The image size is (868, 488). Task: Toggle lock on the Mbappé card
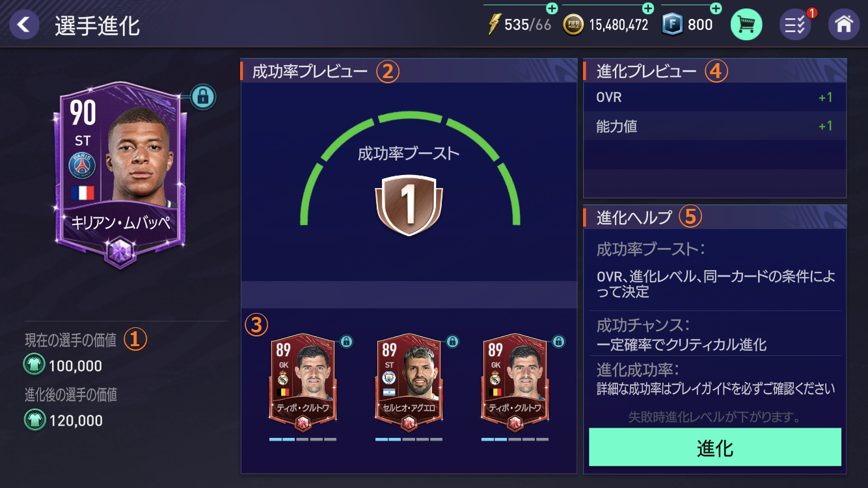(x=203, y=98)
